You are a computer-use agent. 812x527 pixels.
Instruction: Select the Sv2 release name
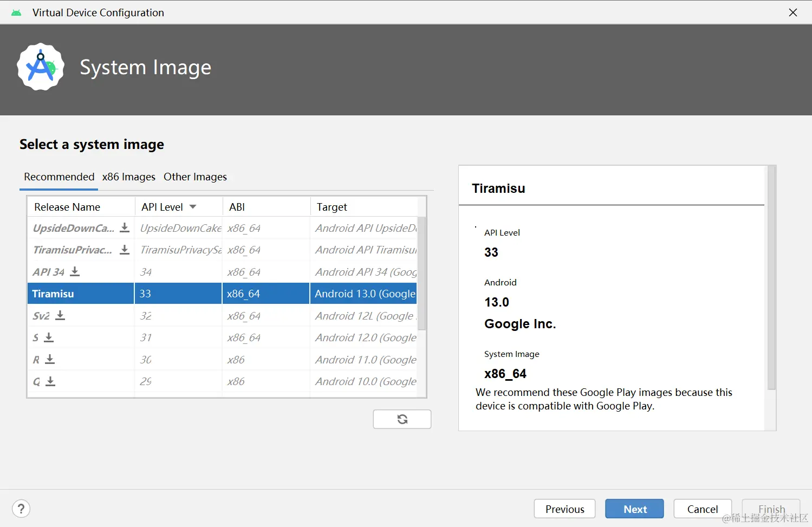point(41,316)
